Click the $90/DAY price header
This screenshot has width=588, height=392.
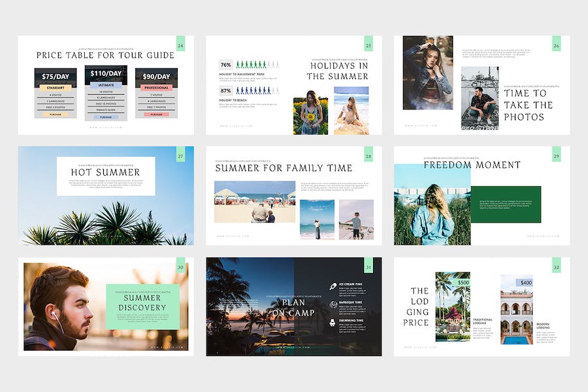[156, 76]
